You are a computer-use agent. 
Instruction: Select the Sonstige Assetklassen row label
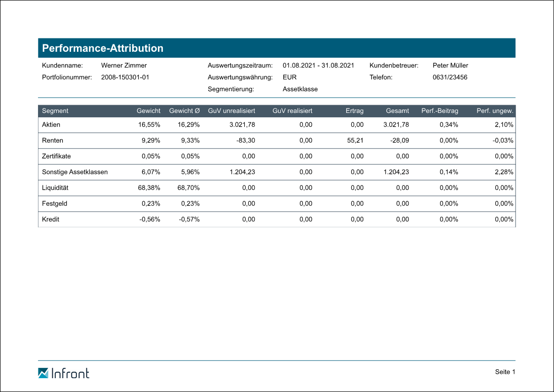74,172
